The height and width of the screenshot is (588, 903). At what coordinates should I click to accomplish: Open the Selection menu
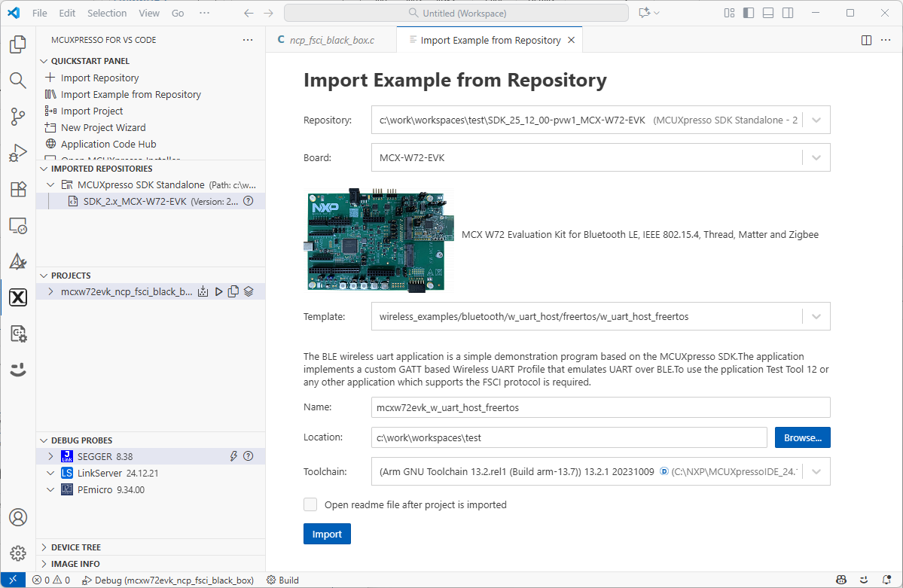pyautogui.click(x=107, y=13)
